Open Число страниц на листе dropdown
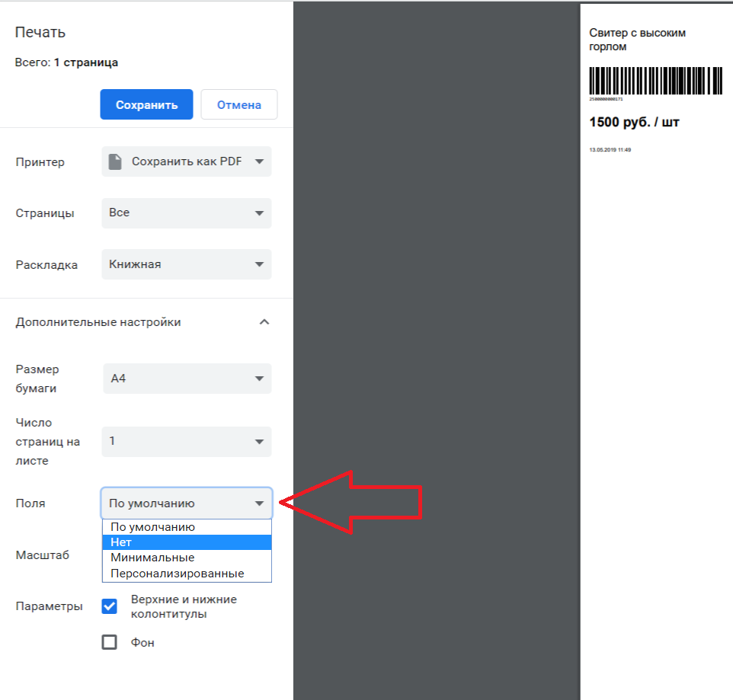This screenshot has height=700, width=733. (x=187, y=441)
